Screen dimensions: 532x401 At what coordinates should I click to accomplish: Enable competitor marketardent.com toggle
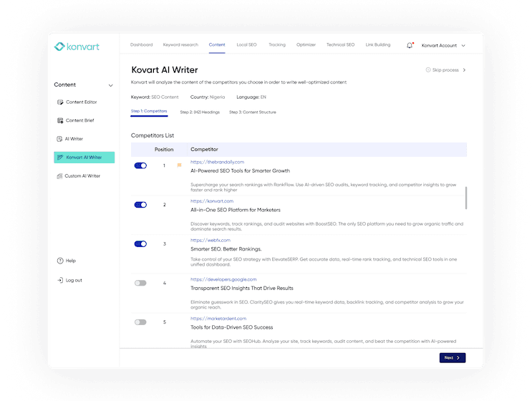pos(140,322)
